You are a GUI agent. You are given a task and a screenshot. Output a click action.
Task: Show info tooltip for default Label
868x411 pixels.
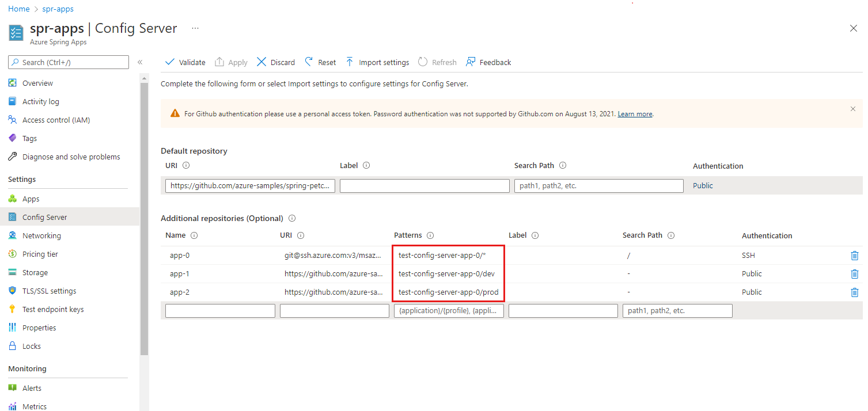click(x=366, y=165)
